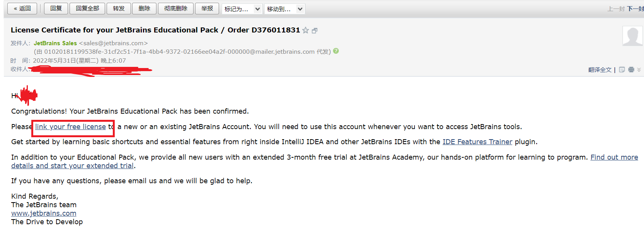This screenshot has height=230, width=644.
Task: Go to next email via 下一封
Action: (635, 9)
